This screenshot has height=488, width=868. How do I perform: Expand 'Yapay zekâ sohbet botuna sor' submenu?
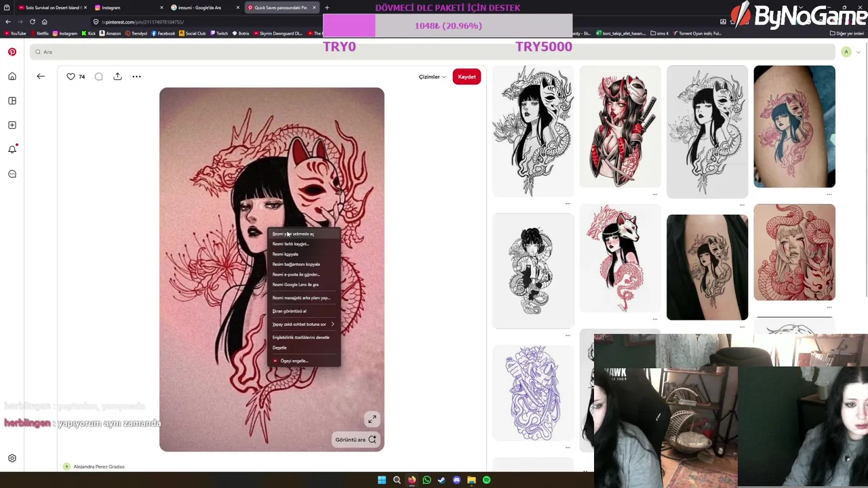(303, 324)
